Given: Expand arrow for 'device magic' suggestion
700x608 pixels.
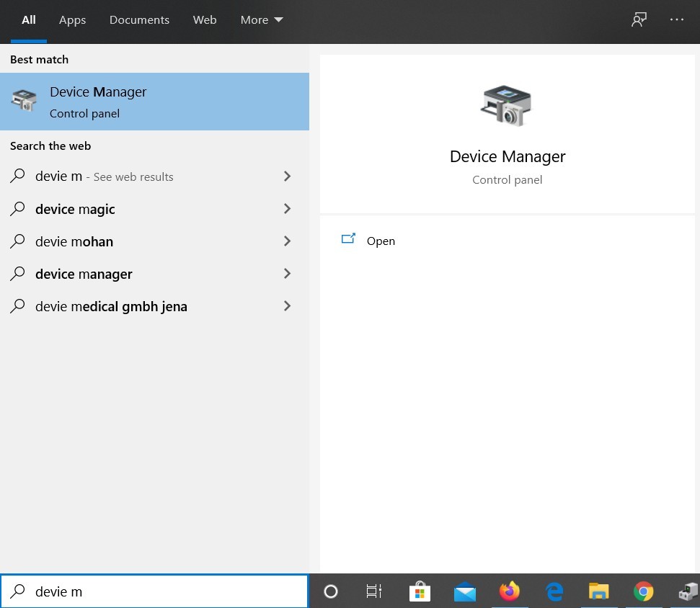Looking at the screenshot, I should 287,209.
